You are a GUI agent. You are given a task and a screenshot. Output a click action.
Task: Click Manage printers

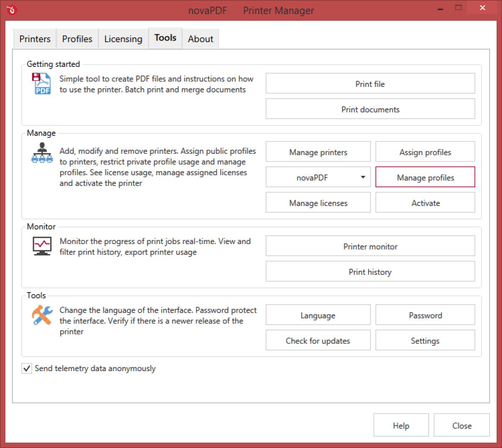coord(318,152)
